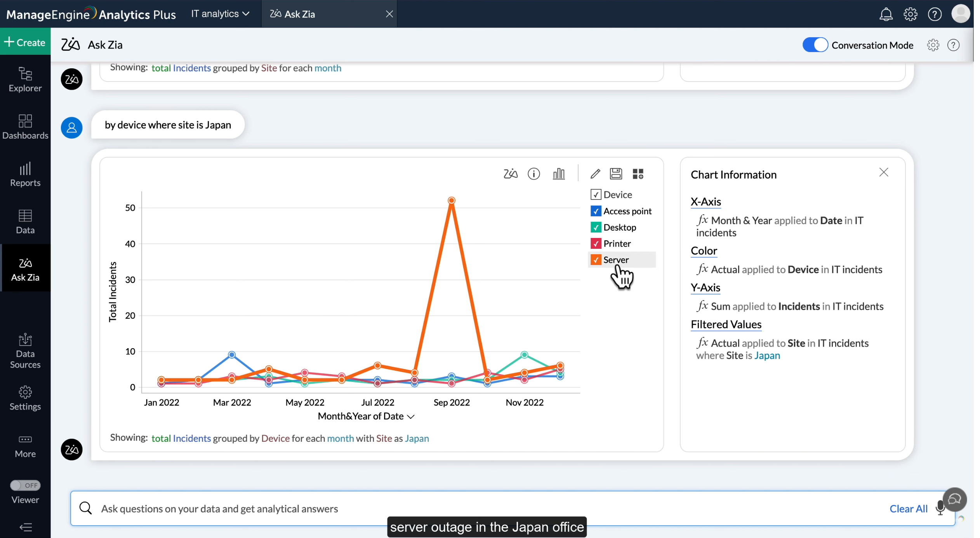This screenshot has height=538, width=980.
Task: Click the green Create button
Action: pos(25,42)
